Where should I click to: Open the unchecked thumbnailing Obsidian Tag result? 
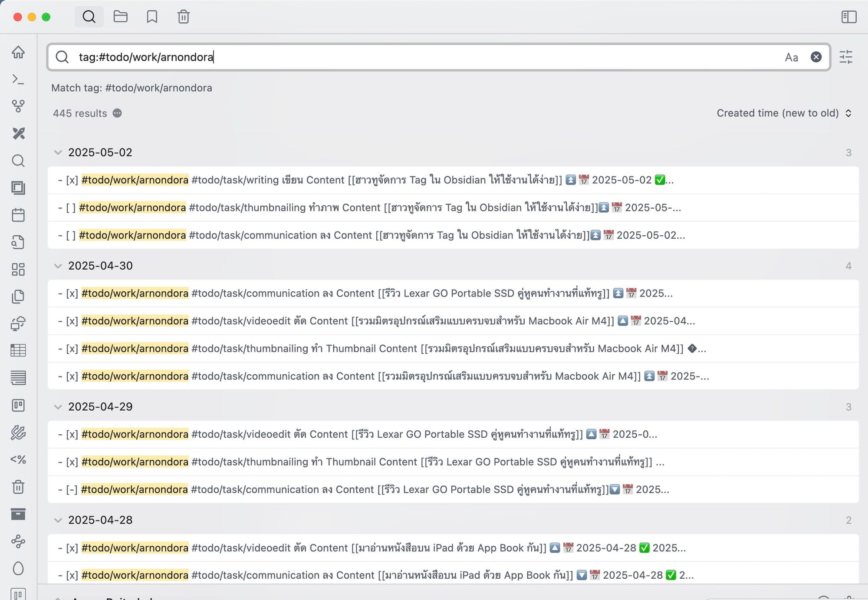click(453, 208)
